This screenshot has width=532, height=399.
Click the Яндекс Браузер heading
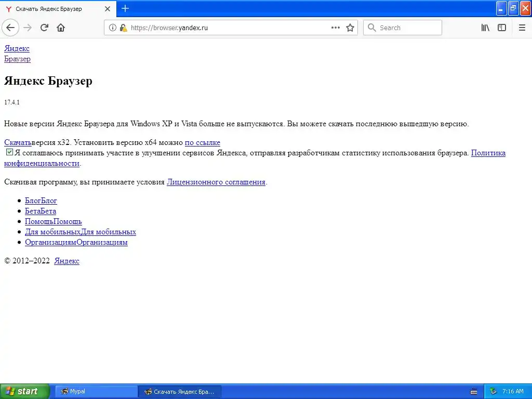click(48, 81)
